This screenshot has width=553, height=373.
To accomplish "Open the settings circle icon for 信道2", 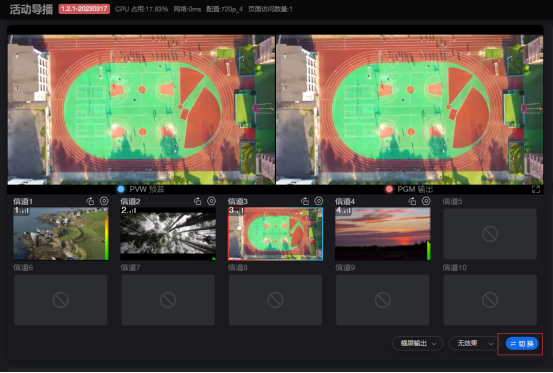I will click(211, 201).
